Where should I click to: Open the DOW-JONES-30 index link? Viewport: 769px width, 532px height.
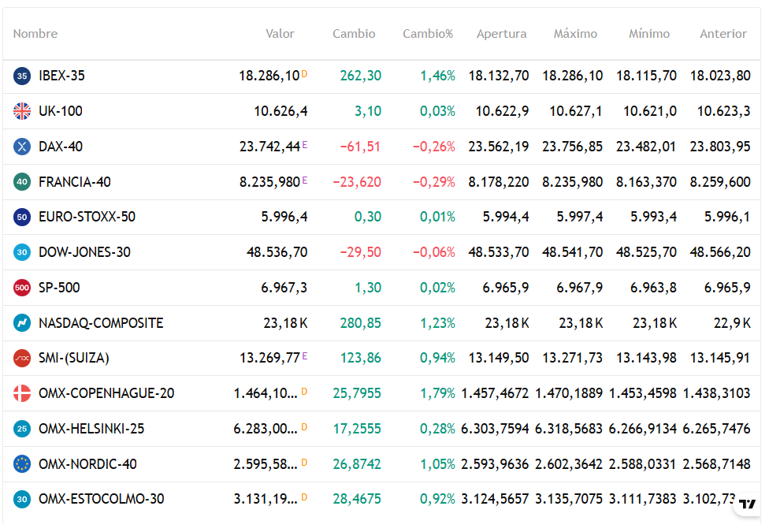click(84, 252)
